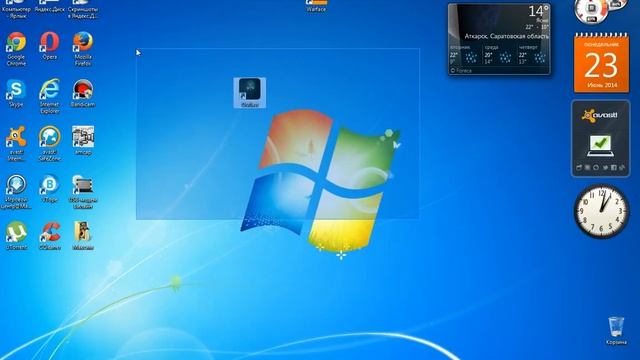Viewport: 640px width, 360px height.
Task: Click the четверг forecast in weather gadget
Action: tap(533, 55)
